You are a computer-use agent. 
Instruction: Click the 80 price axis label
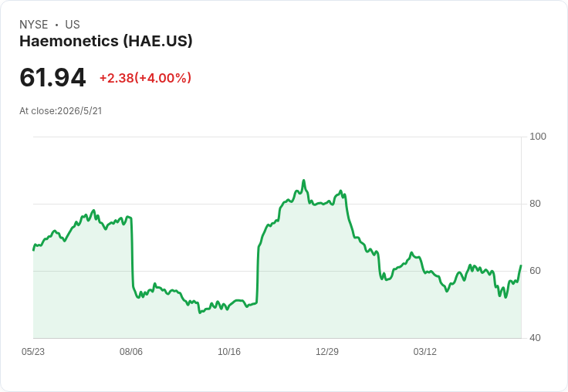pyautogui.click(x=535, y=204)
